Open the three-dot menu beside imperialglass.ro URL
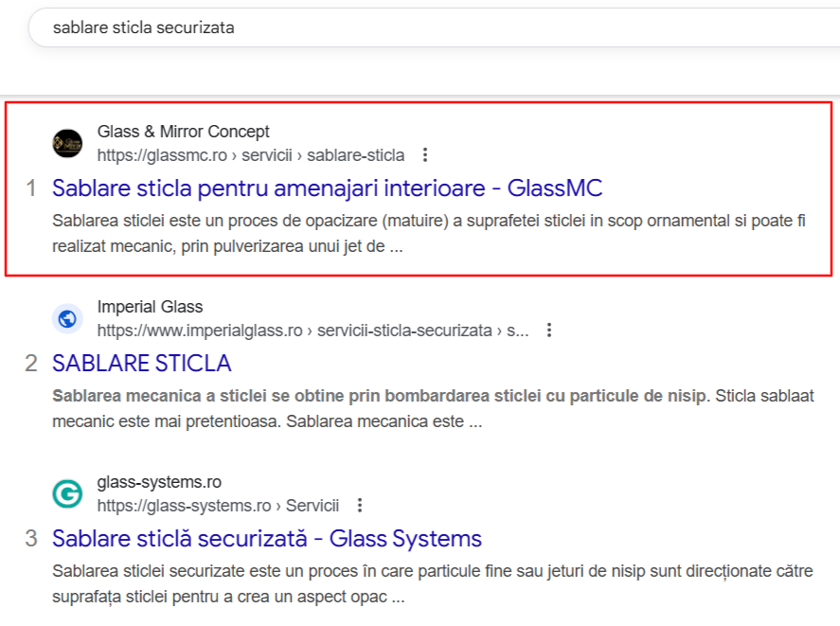The width and height of the screenshot is (840, 626). click(548, 331)
